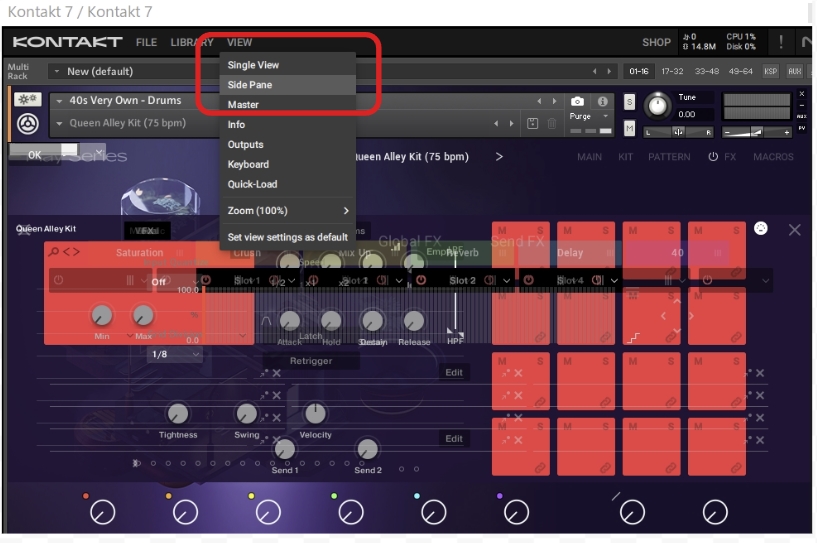Click the pan center marker icon
The width and height of the screenshot is (817, 543).
click(x=678, y=132)
